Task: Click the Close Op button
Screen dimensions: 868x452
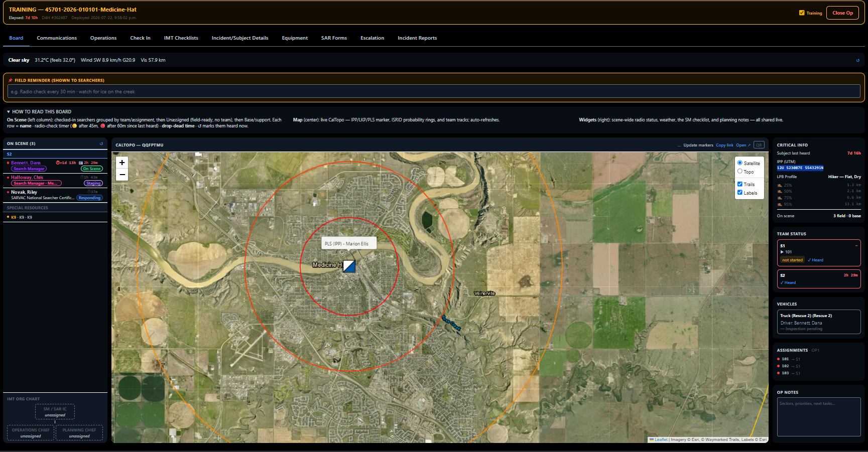Action: (842, 13)
